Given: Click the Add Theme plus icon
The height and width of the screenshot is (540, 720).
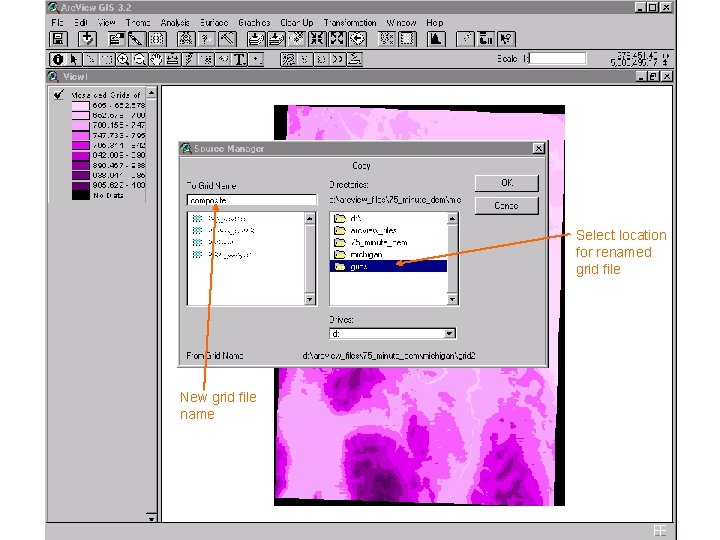Looking at the screenshot, I should tap(87, 39).
